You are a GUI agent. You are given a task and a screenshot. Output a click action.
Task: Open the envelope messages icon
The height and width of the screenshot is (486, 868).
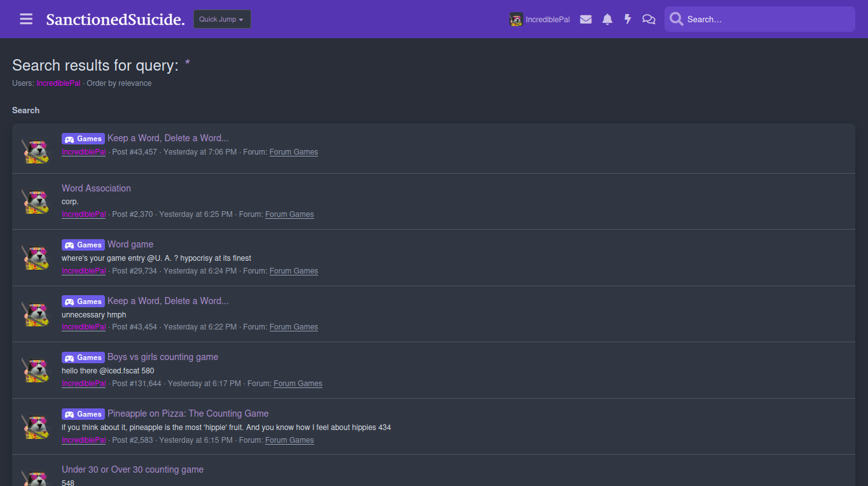[586, 20]
